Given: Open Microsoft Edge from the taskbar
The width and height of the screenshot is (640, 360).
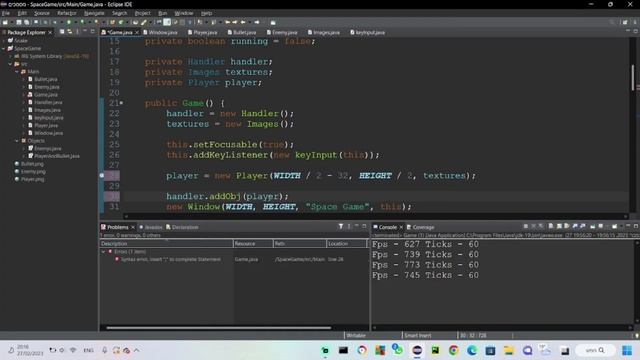Looking at the screenshot, I should pos(472,350).
